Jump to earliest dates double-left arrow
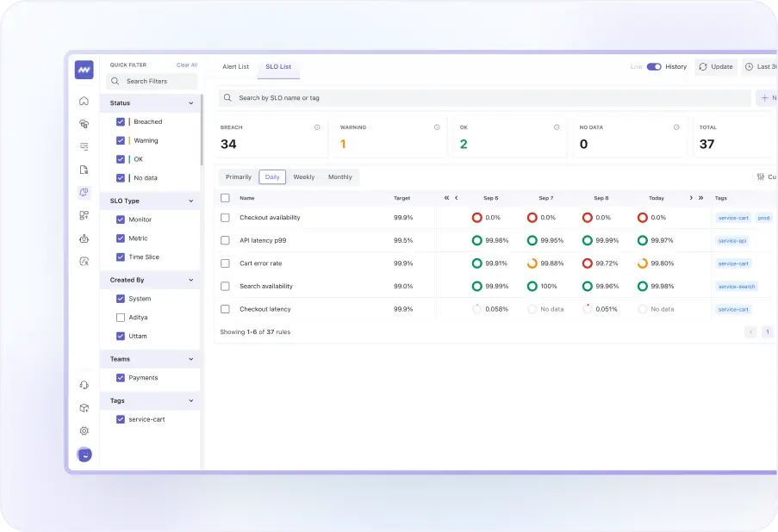This screenshot has width=778, height=532. [446, 198]
